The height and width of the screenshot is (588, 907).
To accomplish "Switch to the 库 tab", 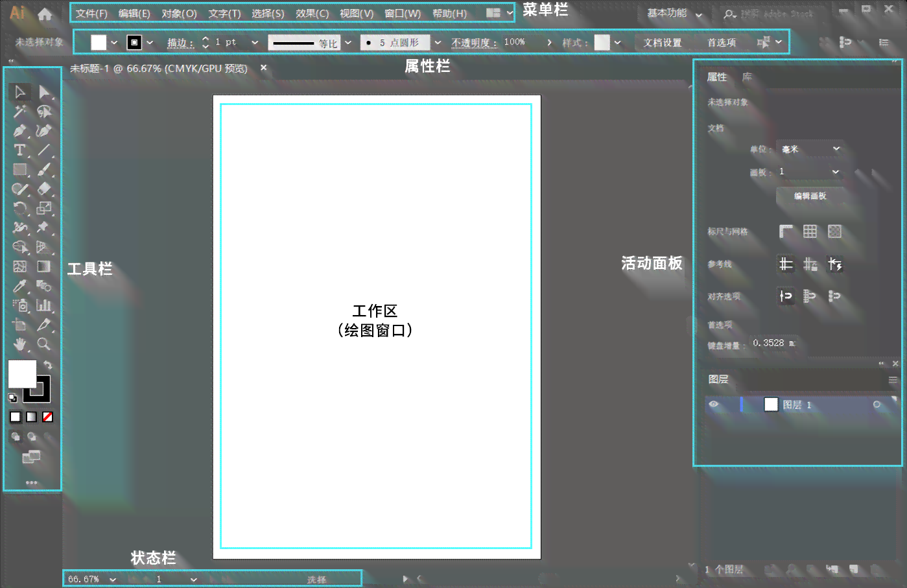I will click(x=747, y=77).
